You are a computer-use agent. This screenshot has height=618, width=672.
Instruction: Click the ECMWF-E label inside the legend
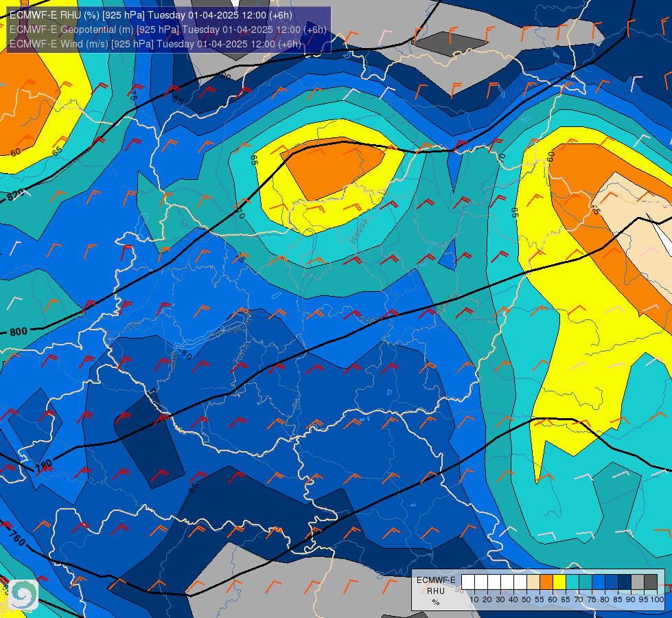point(437,580)
